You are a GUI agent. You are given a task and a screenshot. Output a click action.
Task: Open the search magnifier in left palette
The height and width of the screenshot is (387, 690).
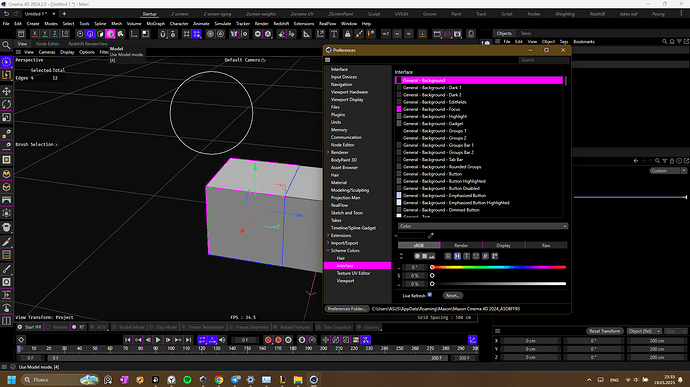(x=6, y=45)
